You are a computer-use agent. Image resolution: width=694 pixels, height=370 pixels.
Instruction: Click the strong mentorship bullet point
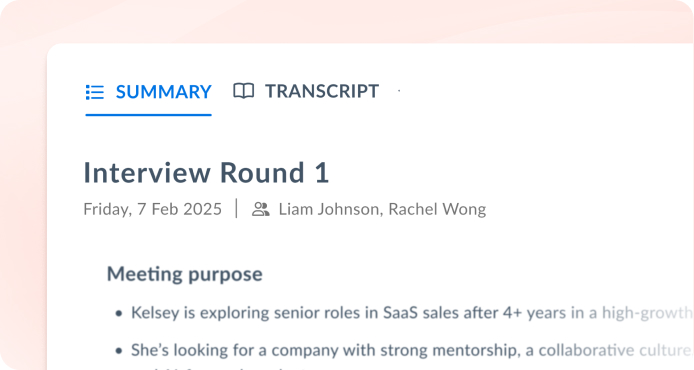point(412,350)
